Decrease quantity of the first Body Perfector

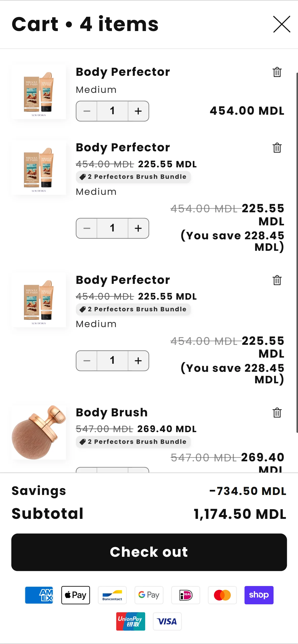click(x=87, y=111)
